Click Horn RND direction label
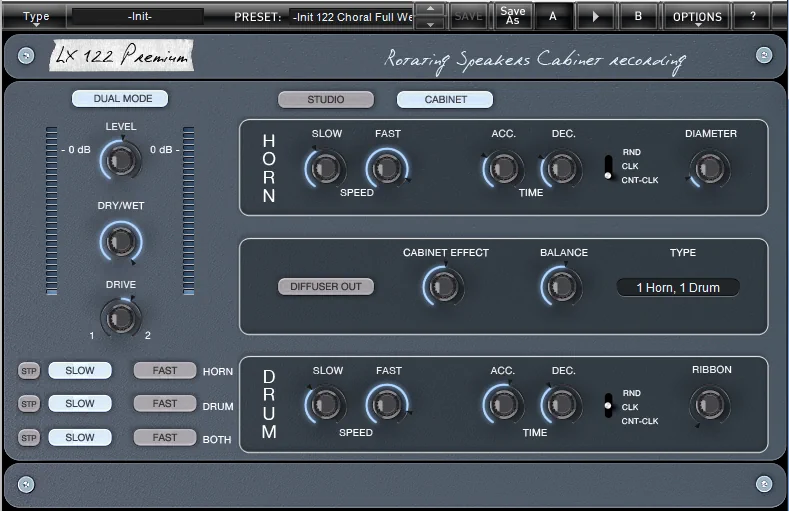This screenshot has width=789, height=511. tap(632, 152)
